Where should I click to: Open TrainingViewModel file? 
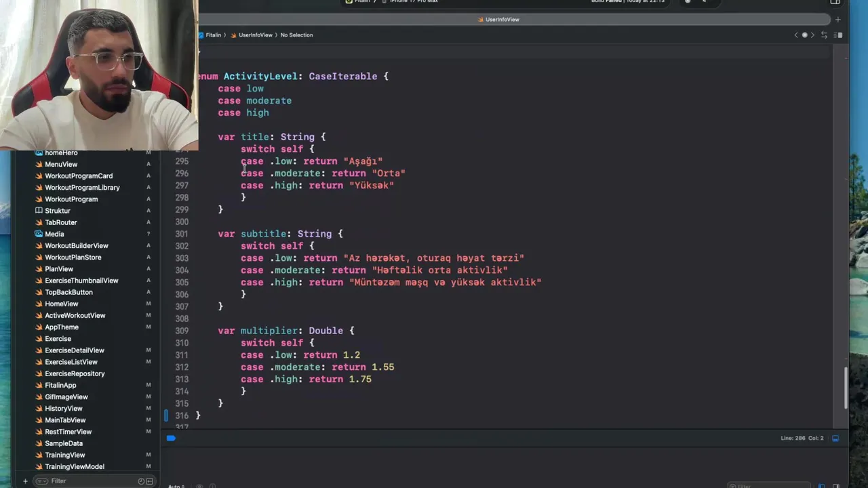coord(75,466)
